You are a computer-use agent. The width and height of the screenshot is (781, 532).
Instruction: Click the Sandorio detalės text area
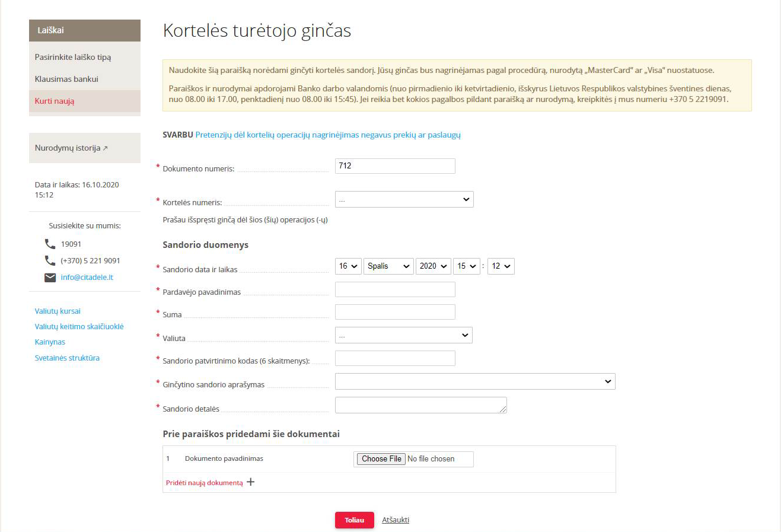[x=420, y=405]
